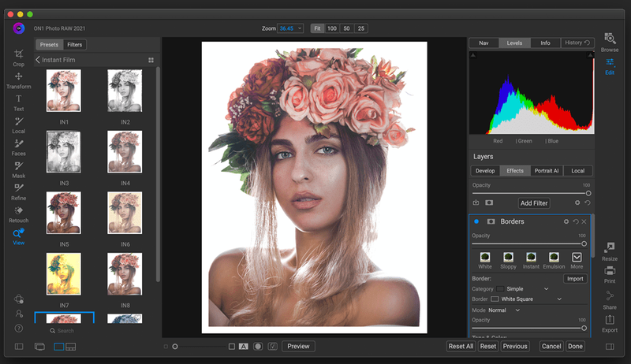
Task: Open the Browse module
Action: (x=610, y=43)
